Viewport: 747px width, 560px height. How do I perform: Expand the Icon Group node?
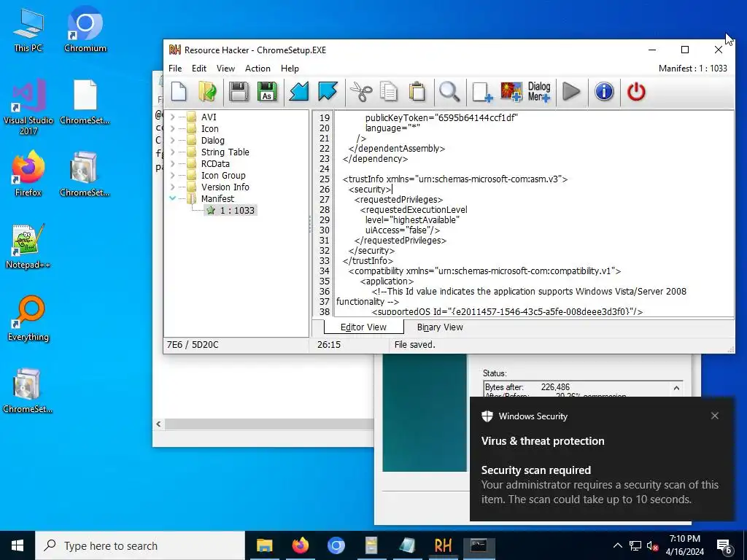[172, 175]
